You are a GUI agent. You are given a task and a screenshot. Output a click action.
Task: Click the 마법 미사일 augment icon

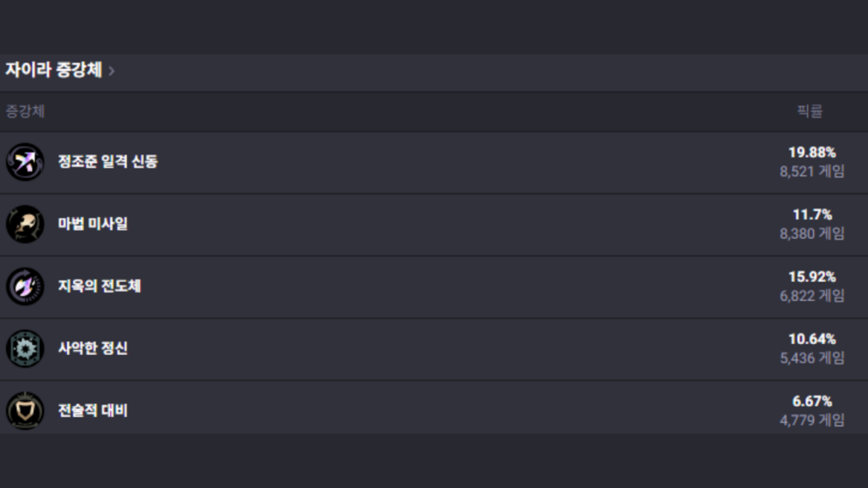coord(25,225)
